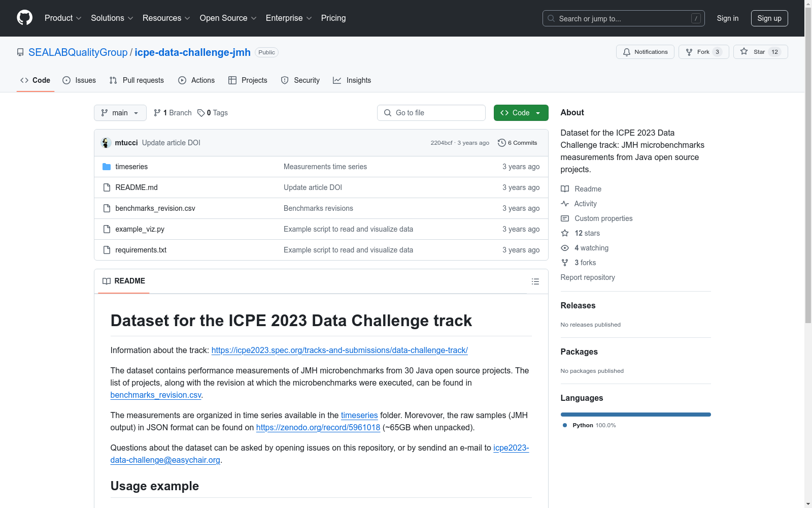Open the benchmarks_revision.csv link in README text

coord(156,395)
